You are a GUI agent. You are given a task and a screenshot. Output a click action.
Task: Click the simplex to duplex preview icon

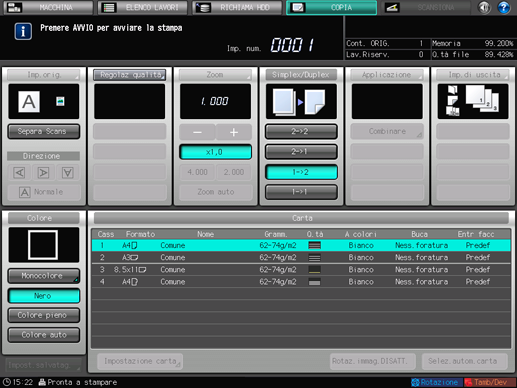click(x=299, y=102)
